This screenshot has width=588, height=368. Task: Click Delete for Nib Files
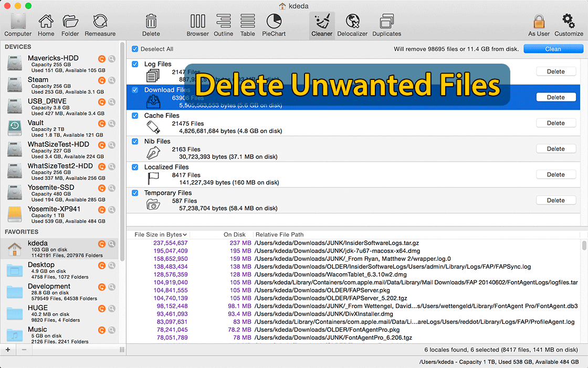tap(555, 149)
